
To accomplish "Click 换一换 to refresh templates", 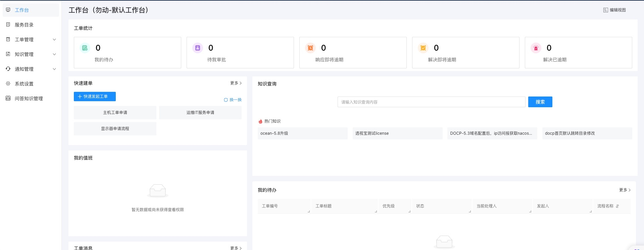I will [x=233, y=100].
